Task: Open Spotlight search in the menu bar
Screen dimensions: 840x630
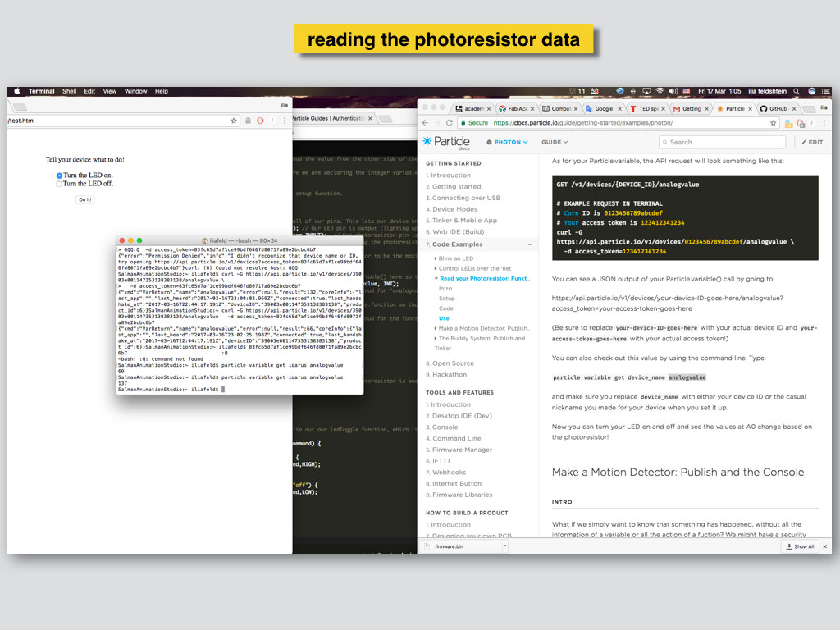Action: pos(796,91)
